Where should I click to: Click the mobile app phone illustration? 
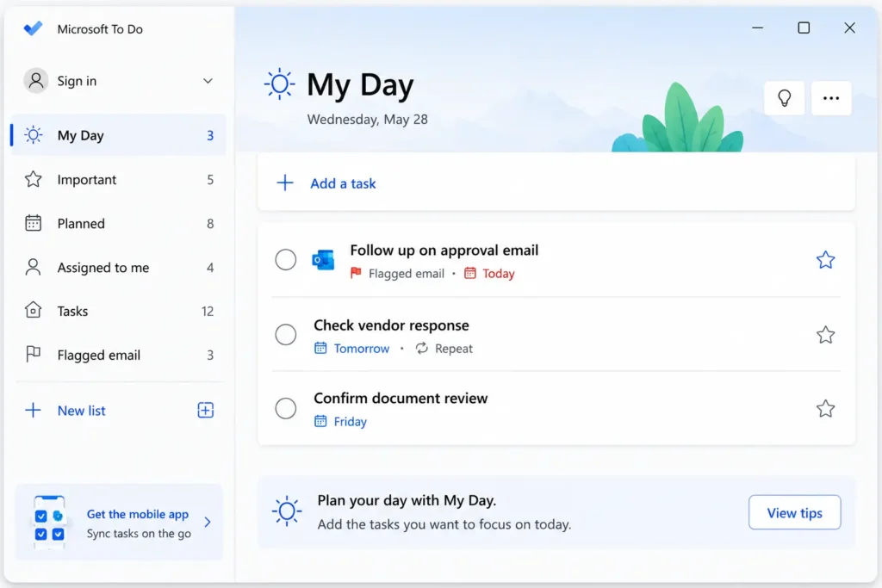pyautogui.click(x=49, y=521)
